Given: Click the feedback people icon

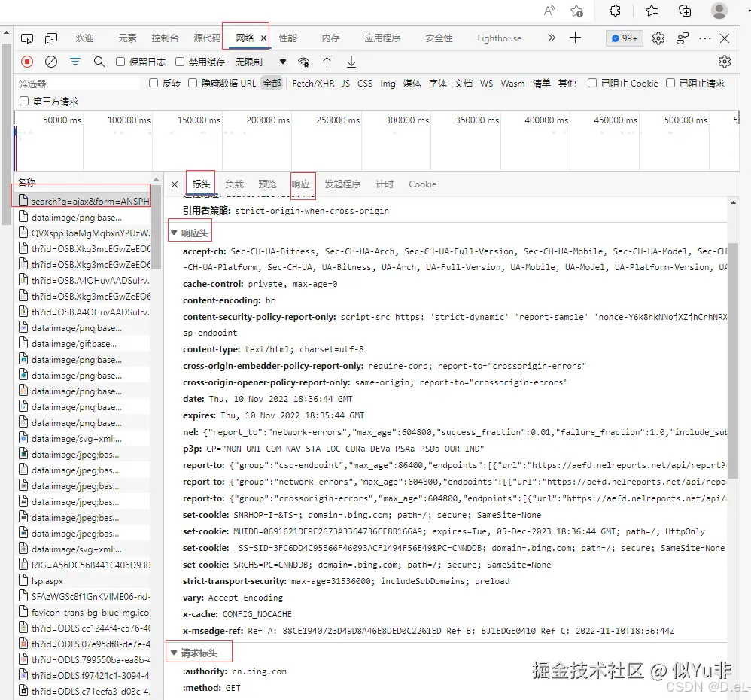Looking at the screenshot, I should [x=683, y=38].
